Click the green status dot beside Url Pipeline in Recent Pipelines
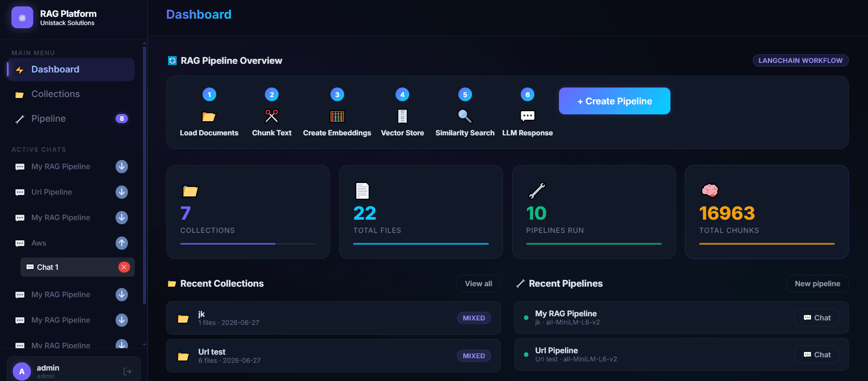868x381 pixels. click(526, 355)
